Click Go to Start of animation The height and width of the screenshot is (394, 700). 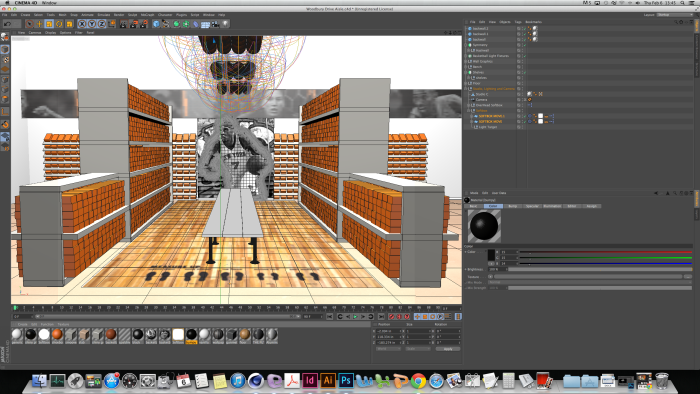(x=329, y=316)
